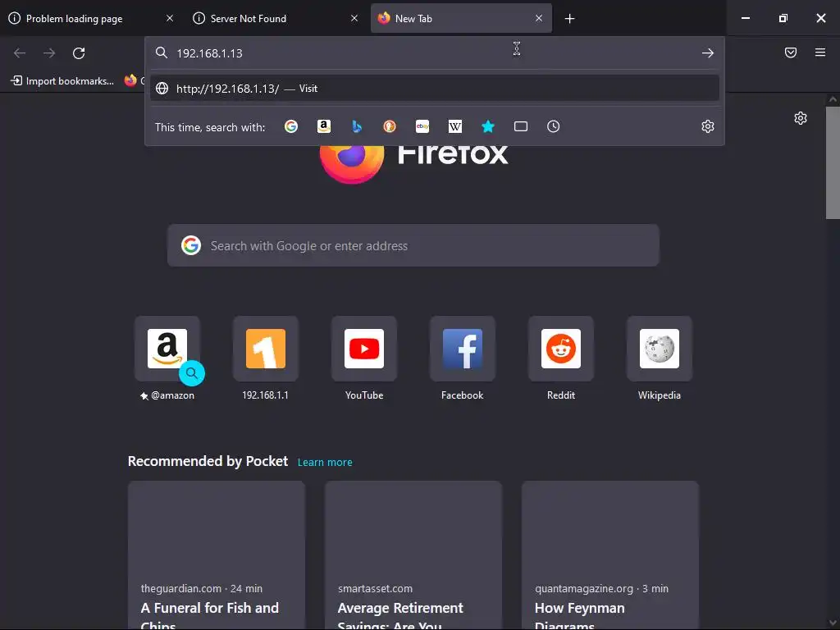Image resolution: width=840 pixels, height=630 pixels.
Task: Open new tab with plus button
Action: (x=569, y=19)
